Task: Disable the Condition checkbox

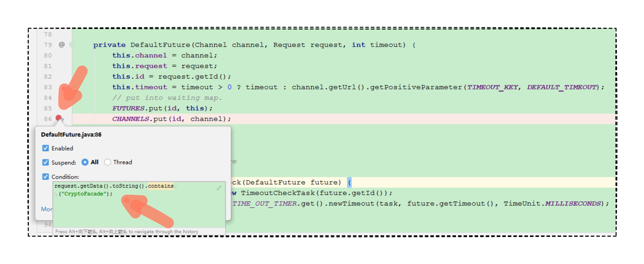Action: click(x=45, y=177)
